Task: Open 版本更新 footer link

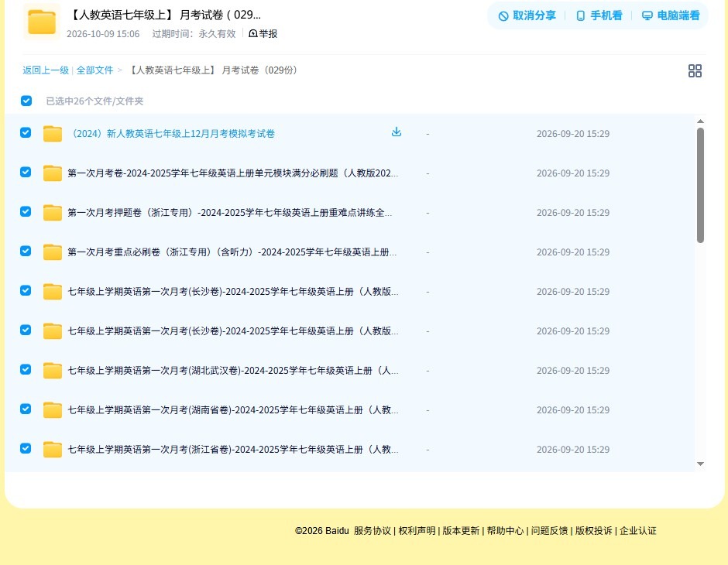Action: [x=461, y=531]
